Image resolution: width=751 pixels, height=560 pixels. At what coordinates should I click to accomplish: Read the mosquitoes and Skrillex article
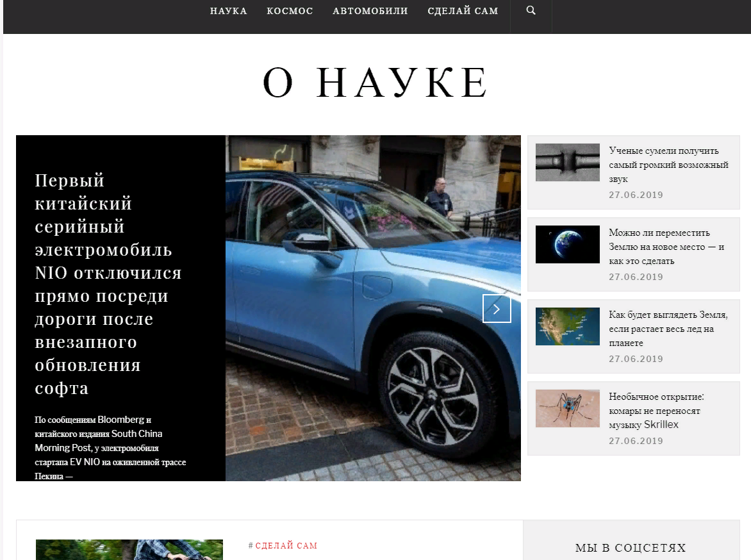point(656,410)
